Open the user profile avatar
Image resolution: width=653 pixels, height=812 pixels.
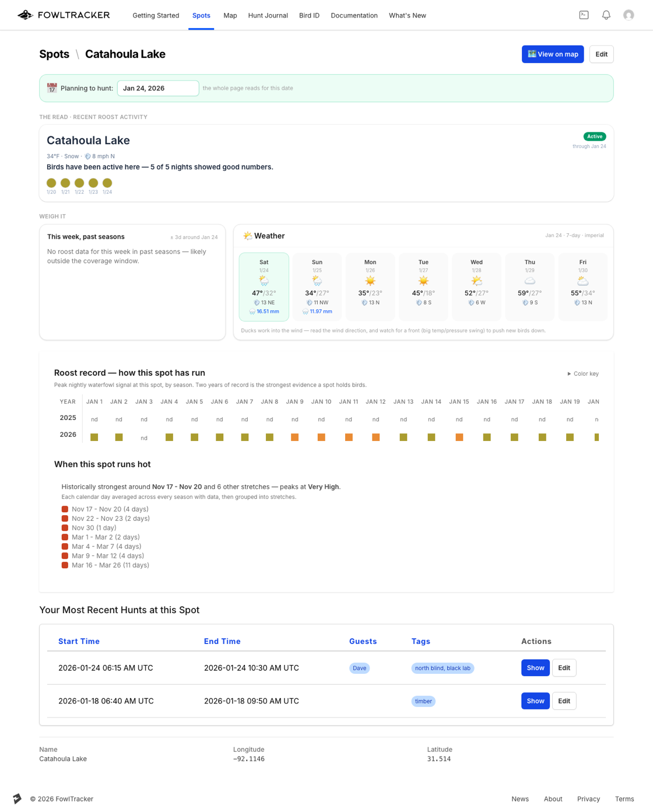(x=629, y=15)
